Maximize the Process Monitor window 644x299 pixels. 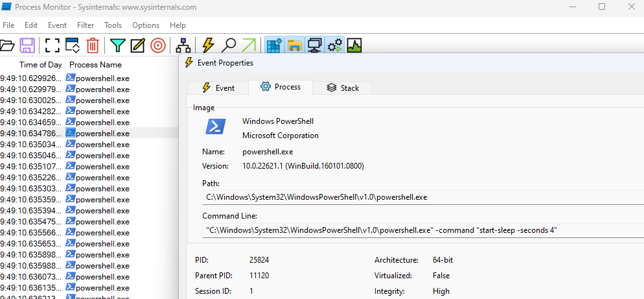pyautogui.click(x=602, y=6)
